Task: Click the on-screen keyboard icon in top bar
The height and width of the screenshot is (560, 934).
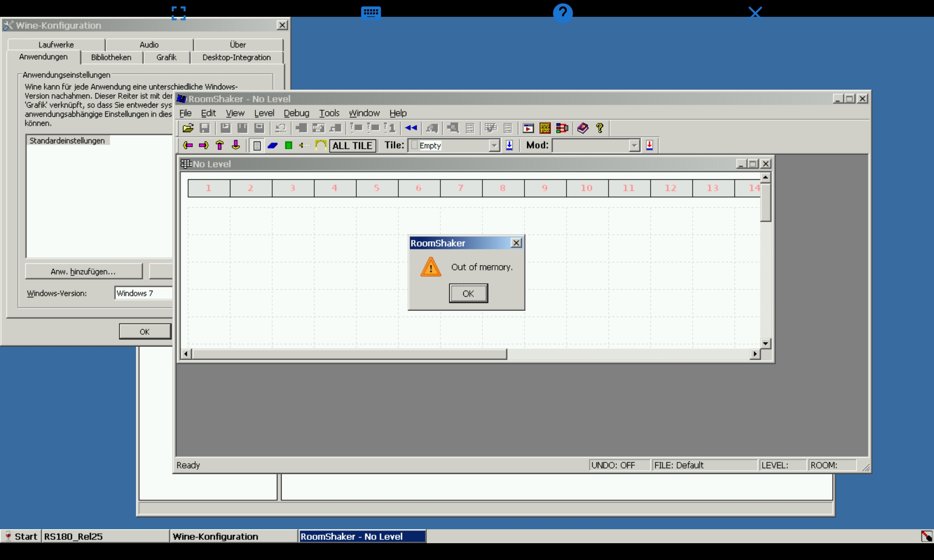Action: coord(371,12)
